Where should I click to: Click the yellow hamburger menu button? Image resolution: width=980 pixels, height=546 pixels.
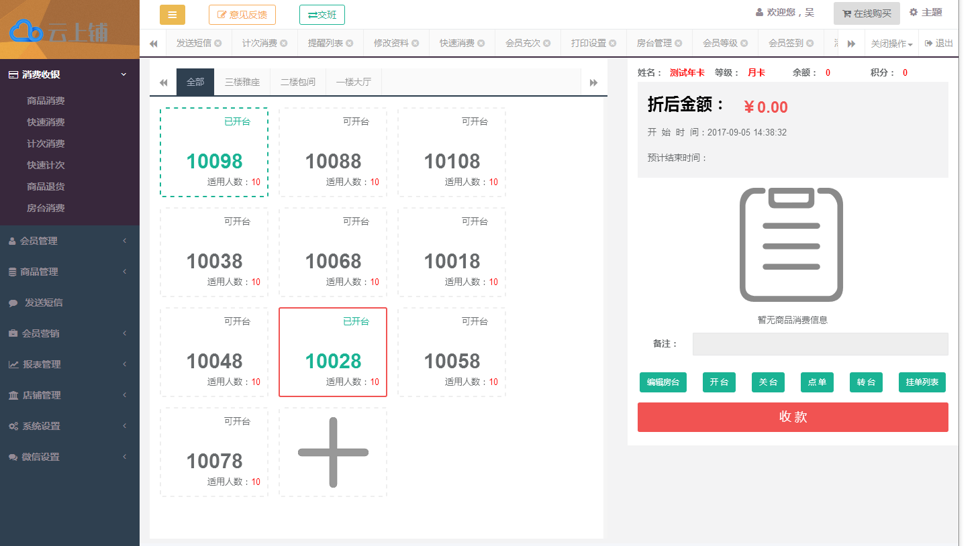[x=173, y=15]
